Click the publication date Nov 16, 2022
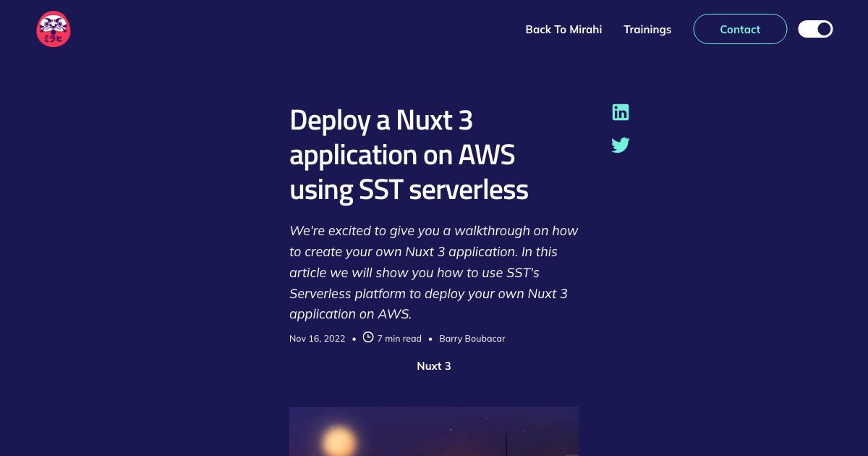 [x=317, y=338]
